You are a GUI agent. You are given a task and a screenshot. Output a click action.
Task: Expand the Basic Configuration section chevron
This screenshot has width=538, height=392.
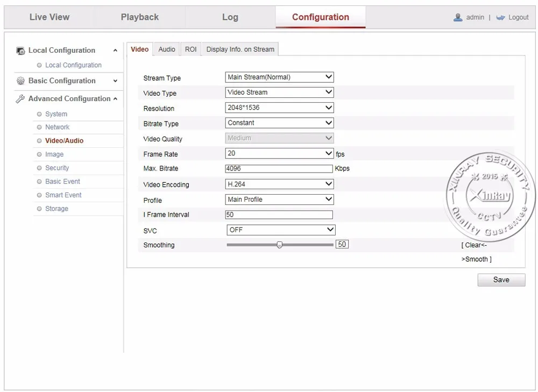coord(115,81)
